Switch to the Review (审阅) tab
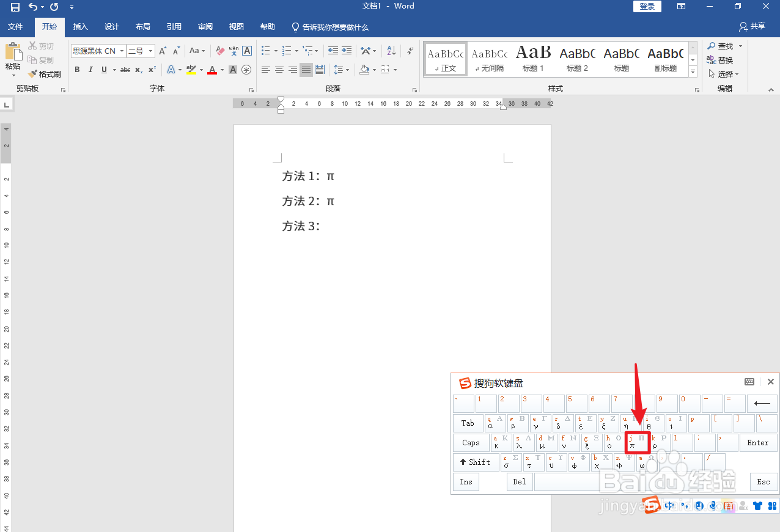780x532 pixels. point(205,27)
